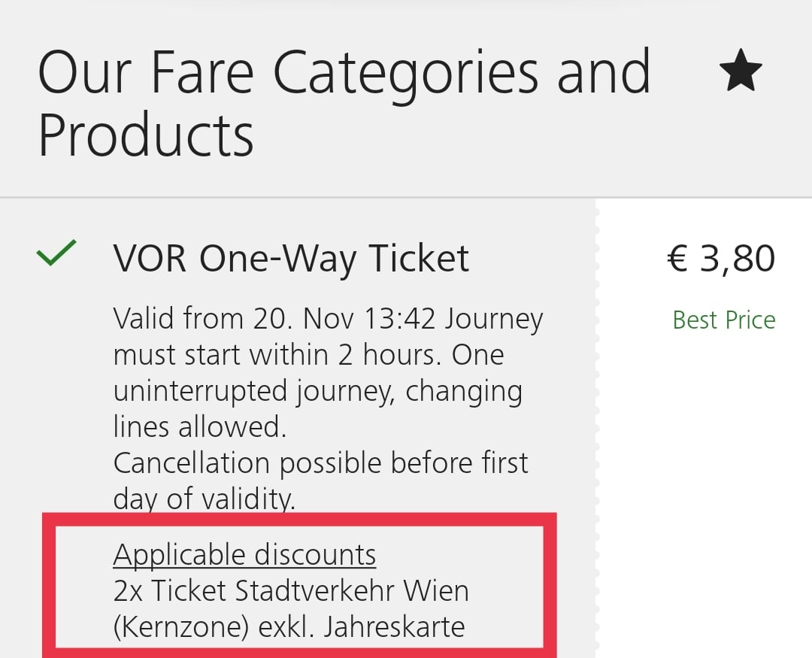Open the Applicable discounts link
The height and width of the screenshot is (658, 812).
coord(244,555)
